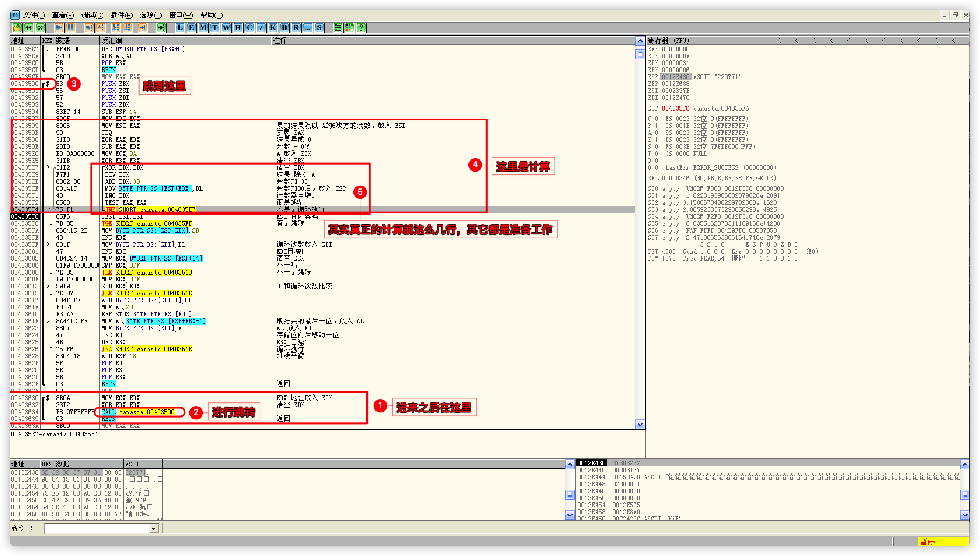Expand the 命令 command box dropdown arrow
The height and width of the screenshot is (556, 980).
pos(154,529)
